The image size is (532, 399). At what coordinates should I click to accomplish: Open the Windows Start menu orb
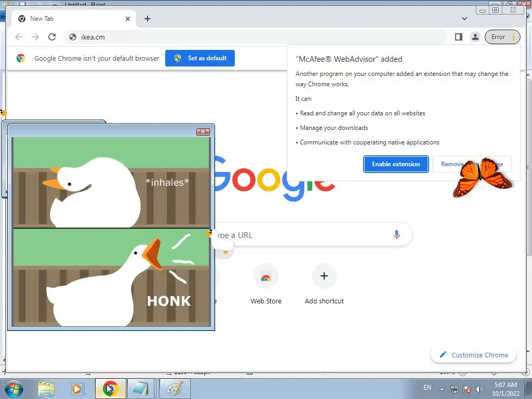(14, 389)
